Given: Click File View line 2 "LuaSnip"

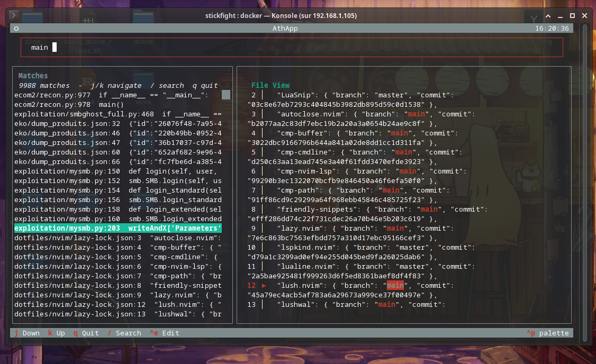Looking at the screenshot, I should (x=351, y=99).
